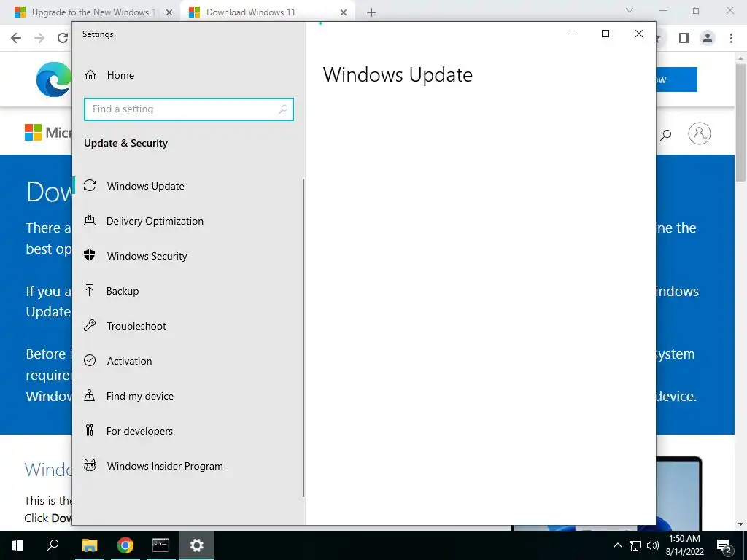Image resolution: width=747 pixels, height=560 pixels.
Task: Close the Download Windows 11 tab
Action: (x=344, y=13)
